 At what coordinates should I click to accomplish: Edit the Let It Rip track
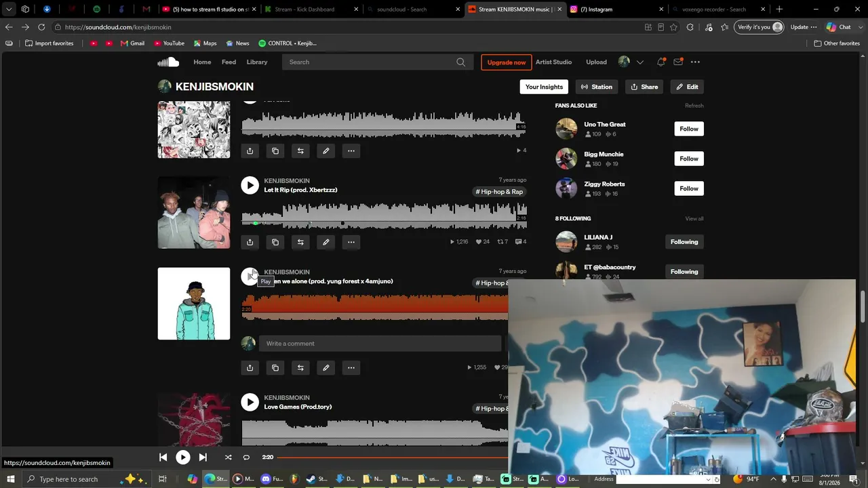325,242
